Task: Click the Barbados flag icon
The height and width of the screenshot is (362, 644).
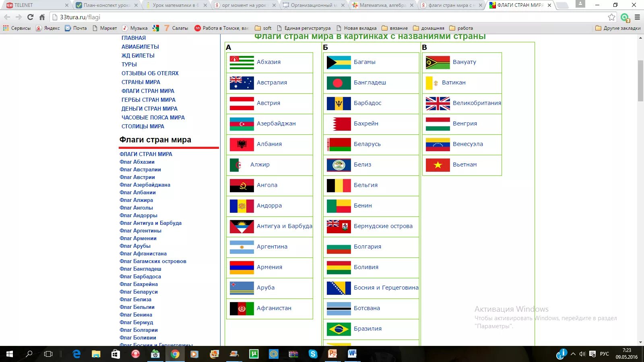Action: [339, 103]
